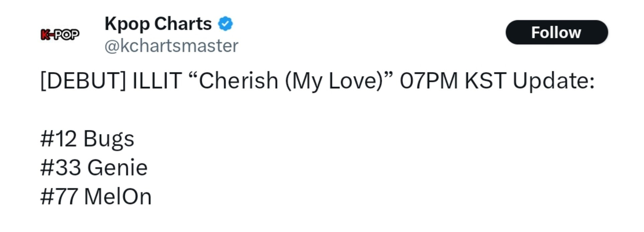Click the #77 ranking number
The height and width of the screenshot is (232, 644).
(x=59, y=196)
